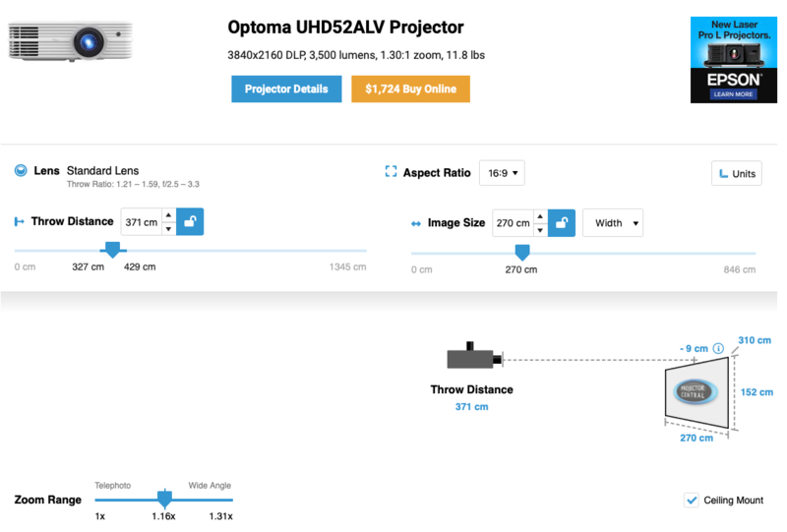Click the Lens icon beside Standard Lens
The image size is (787, 532).
point(21,171)
